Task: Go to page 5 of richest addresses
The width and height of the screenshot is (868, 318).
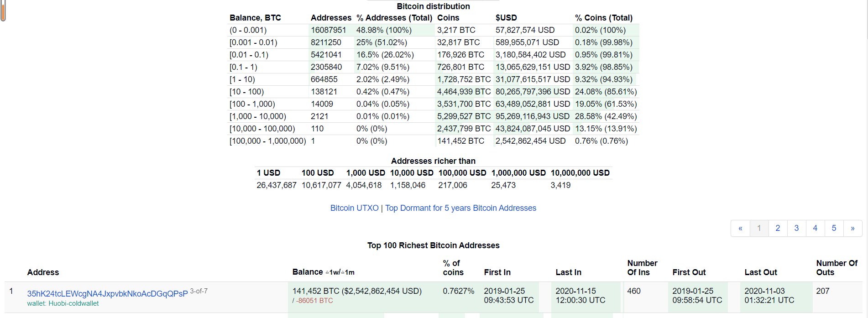Action: point(834,228)
